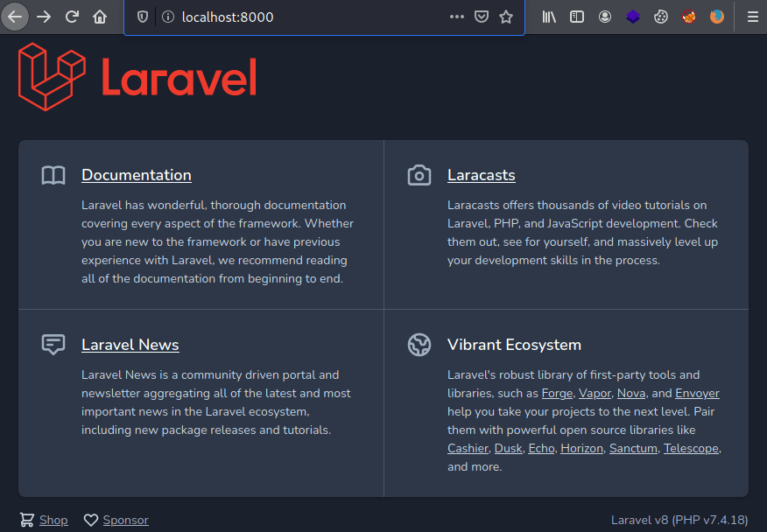Follow the Forge link
Screen dimensions: 767x532
[557, 393]
